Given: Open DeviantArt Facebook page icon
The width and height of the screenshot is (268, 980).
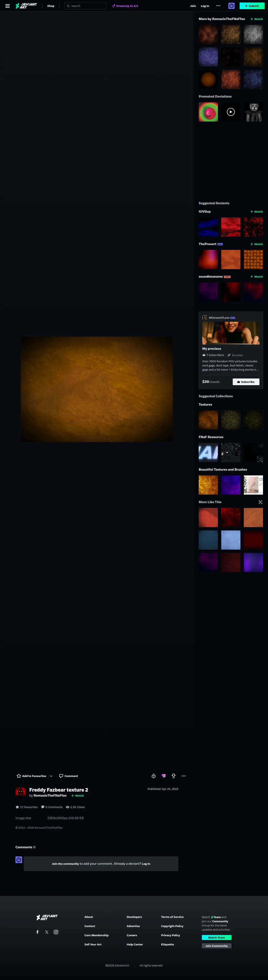Looking at the screenshot, I should [x=37, y=932].
